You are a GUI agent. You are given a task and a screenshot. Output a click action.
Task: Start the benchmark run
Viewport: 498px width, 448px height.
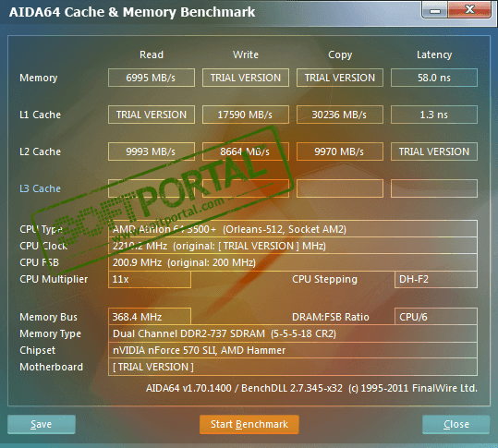[249, 424]
